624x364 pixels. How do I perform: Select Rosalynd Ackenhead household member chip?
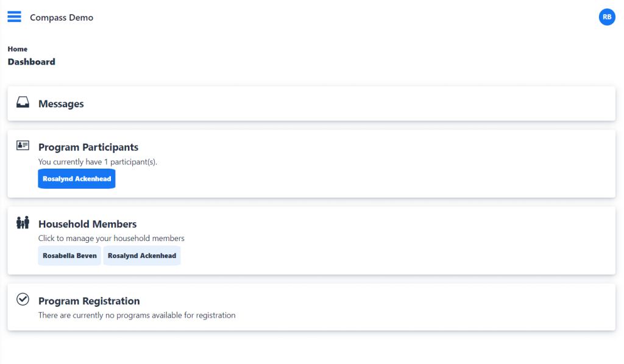coord(142,256)
